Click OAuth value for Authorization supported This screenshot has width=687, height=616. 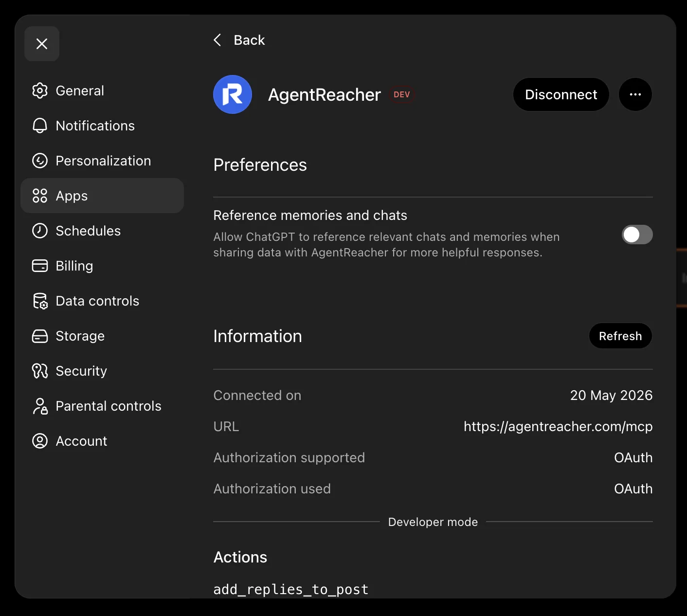(x=633, y=457)
